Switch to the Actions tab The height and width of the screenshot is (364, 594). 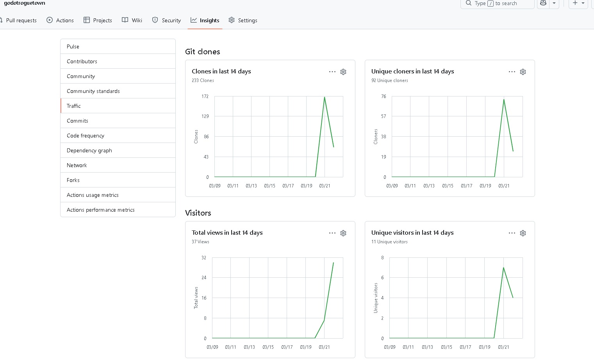(60, 20)
